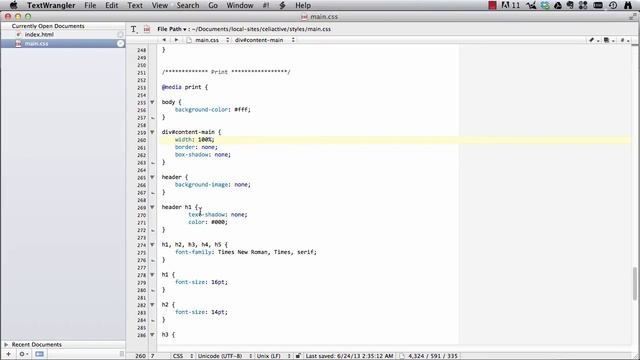This screenshot has width=640, height=360.
Task: Open the Window menu
Action: coord(240,5)
